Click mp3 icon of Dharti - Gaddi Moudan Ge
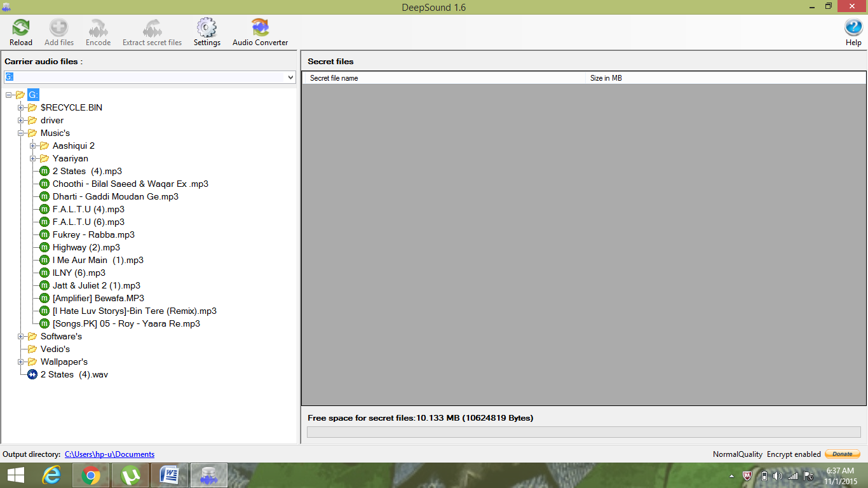868x488 pixels. point(44,196)
